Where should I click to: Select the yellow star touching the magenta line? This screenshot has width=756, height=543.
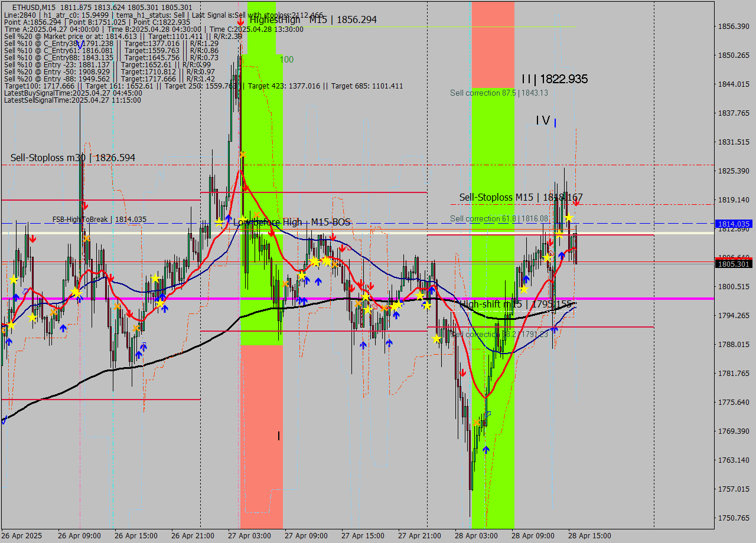366,297
